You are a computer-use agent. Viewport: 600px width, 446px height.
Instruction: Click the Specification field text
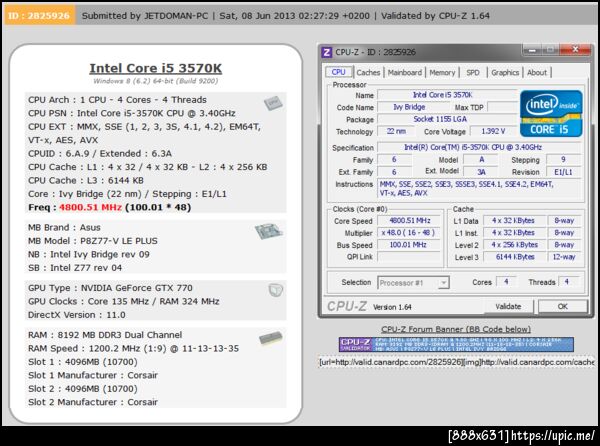click(x=479, y=147)
